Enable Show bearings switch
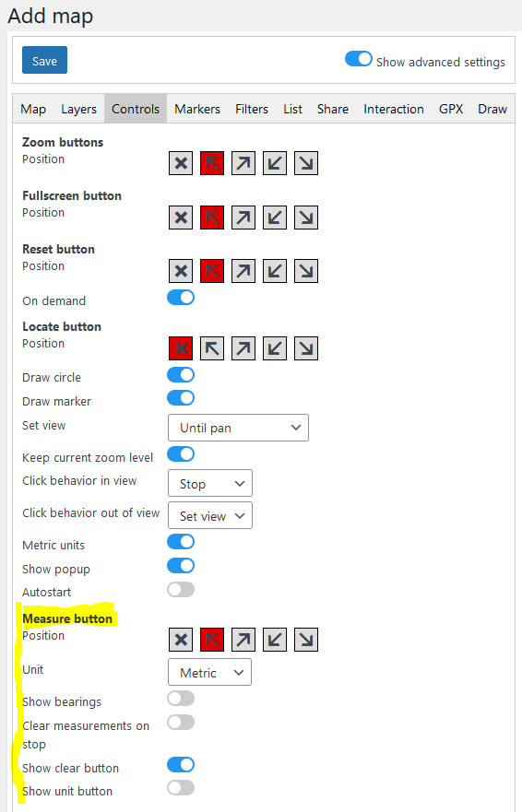 (x=181, y=699)
